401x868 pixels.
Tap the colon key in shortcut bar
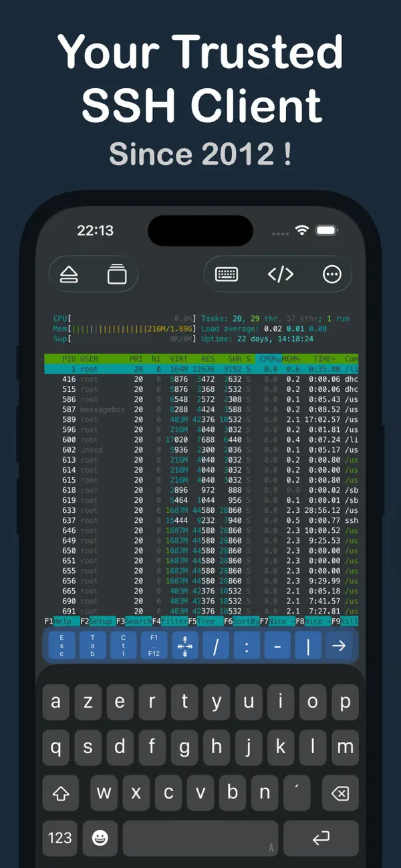[x=247, y=646]
